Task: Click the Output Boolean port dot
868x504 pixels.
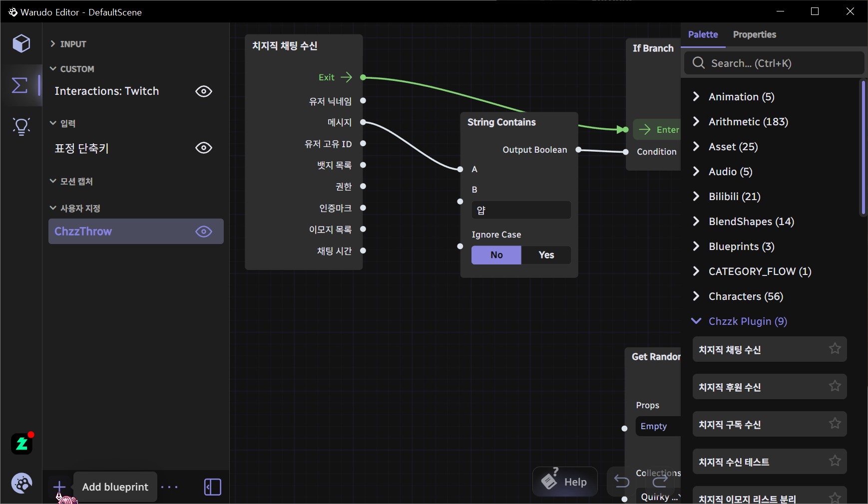Action: tap(578, 150)
